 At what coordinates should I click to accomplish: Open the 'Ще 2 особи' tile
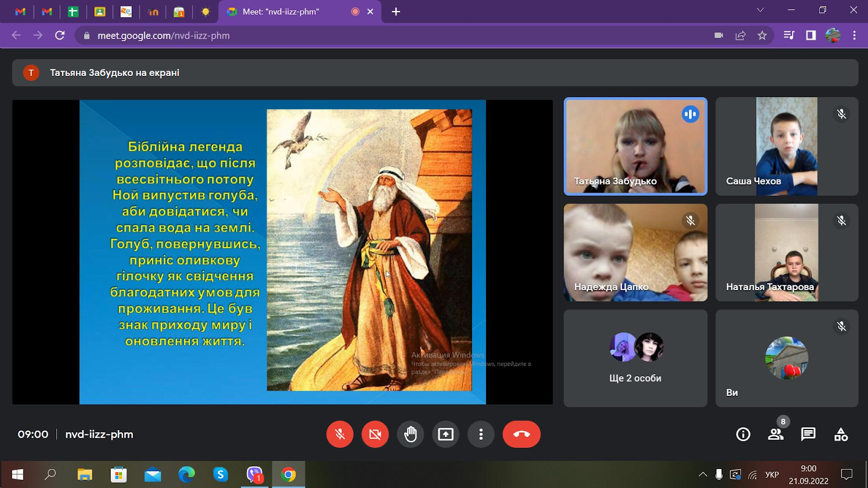[x=635, y=358]
